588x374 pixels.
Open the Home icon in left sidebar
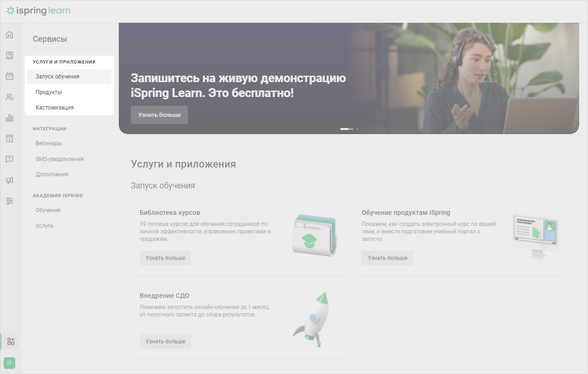[10, 35]
